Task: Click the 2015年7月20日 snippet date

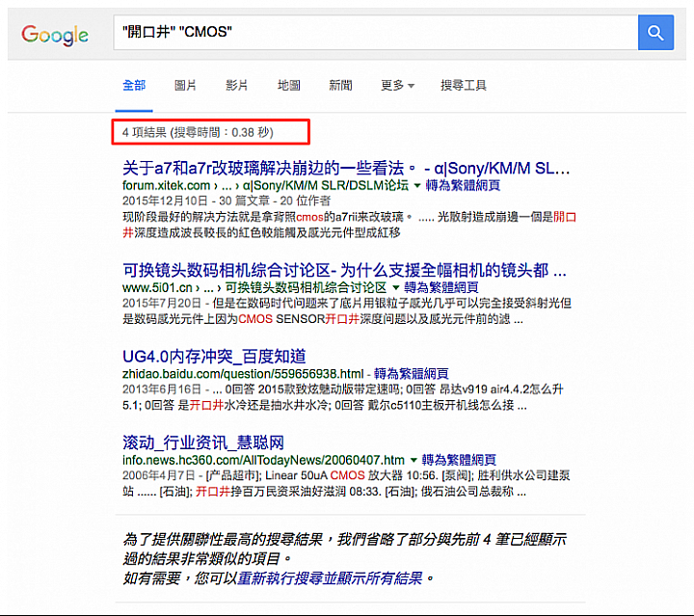Action: [162, 303]
